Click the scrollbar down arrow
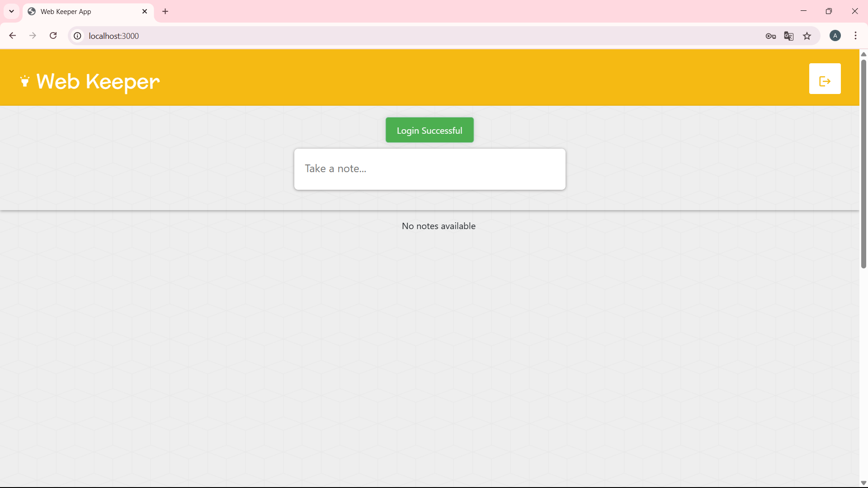The width and height of the screenshot is (868, 488). [x=863, y=483]
